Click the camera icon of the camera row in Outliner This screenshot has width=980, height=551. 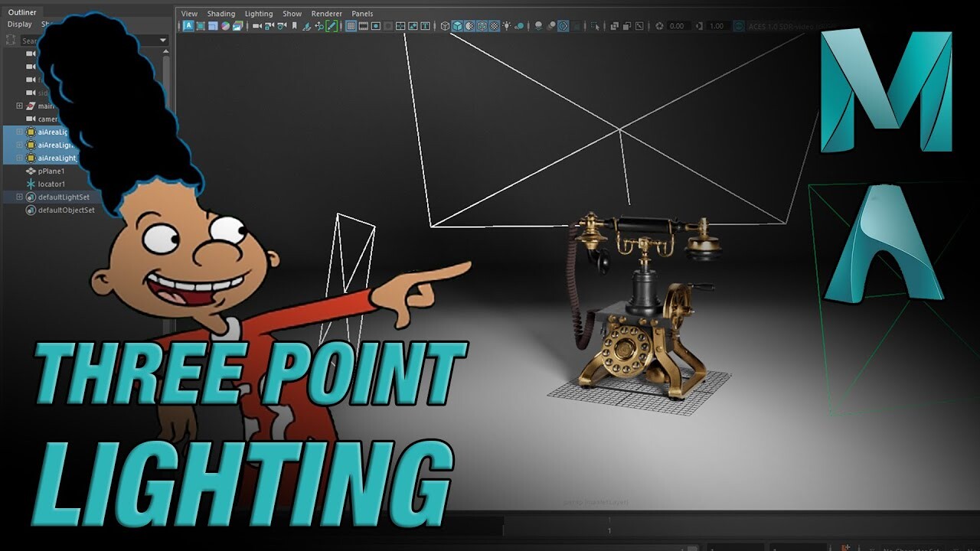pyautogui.click(x=31, y=119)
